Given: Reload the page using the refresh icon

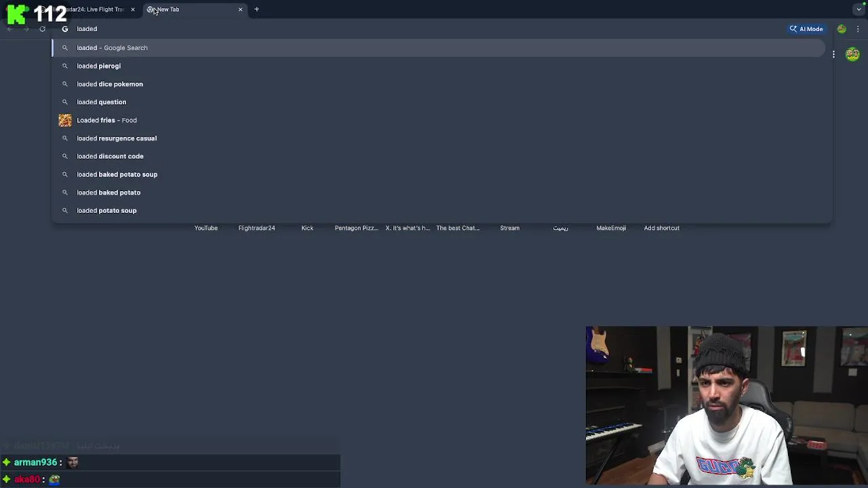Looking at the screenshot, I should pos(42,28).
